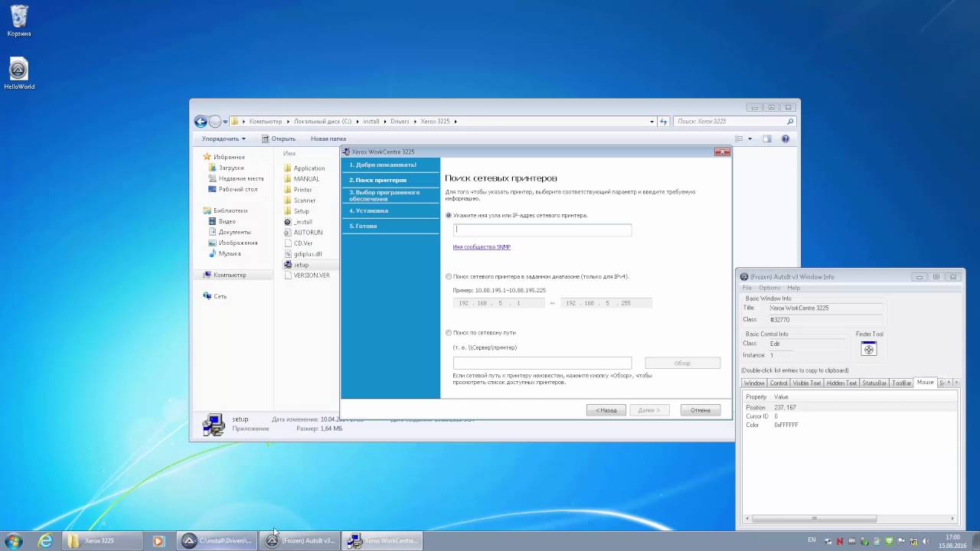The image size is (980, 551).
Task: Select the host name or IP address radio option
Action: 449,215
